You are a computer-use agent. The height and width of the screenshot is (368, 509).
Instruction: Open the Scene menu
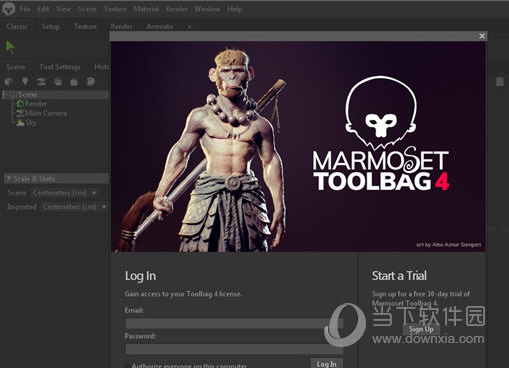[87, 9]
